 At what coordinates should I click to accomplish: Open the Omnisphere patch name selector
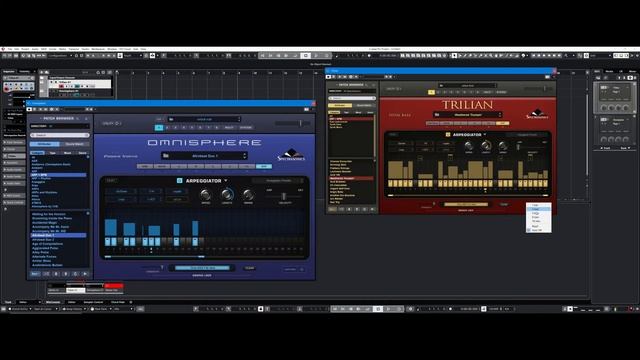pyautogui.click(x=204, y=156)
